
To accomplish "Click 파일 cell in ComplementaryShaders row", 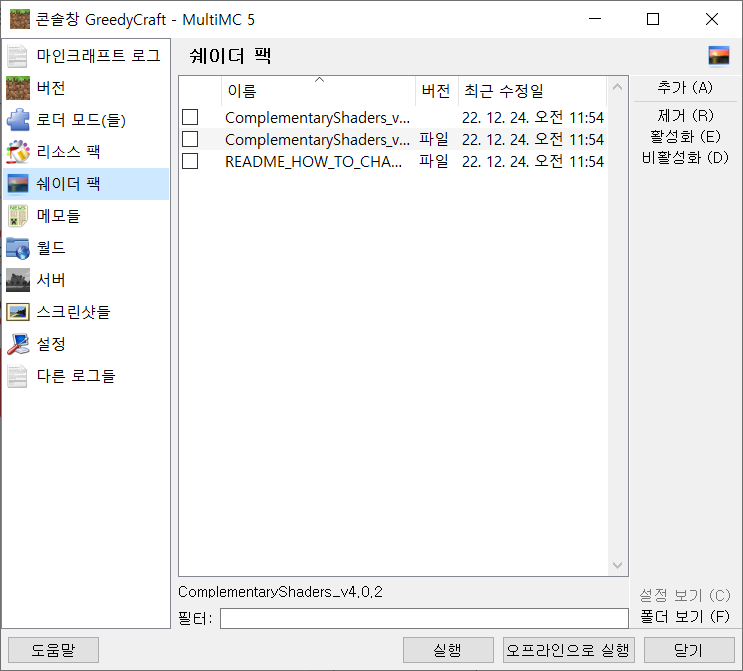I will point(434,139).
